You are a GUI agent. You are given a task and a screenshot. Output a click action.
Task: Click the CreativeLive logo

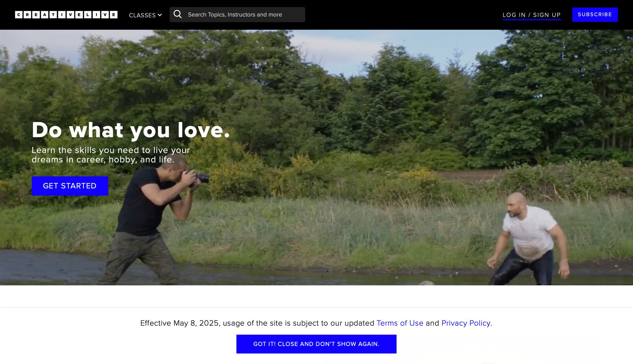pyautogui.click(x=66, y=14)
